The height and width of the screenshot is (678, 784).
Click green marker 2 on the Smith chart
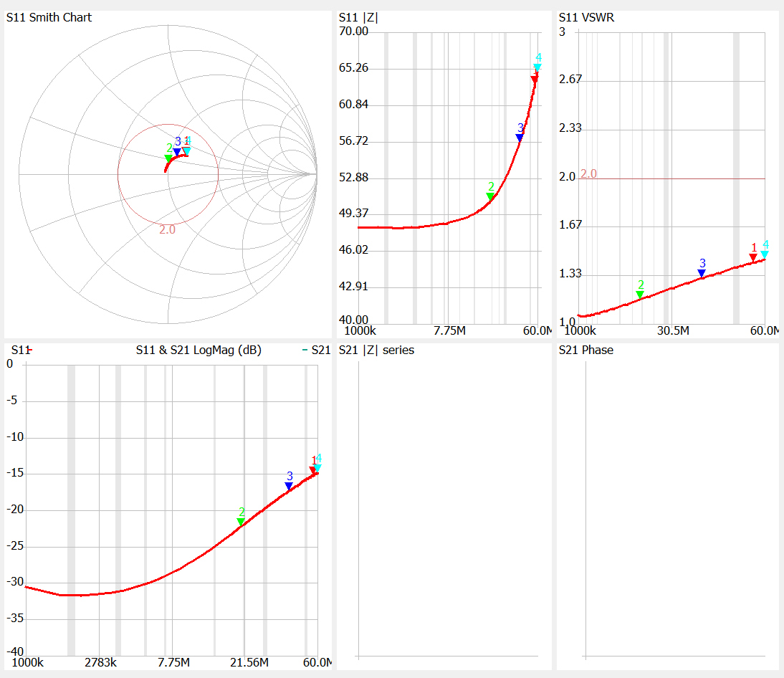click(x=169, y=158)
